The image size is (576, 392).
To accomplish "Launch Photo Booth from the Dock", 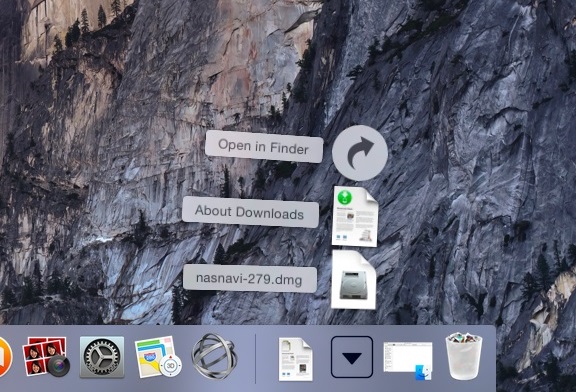I will coord(46,357).
